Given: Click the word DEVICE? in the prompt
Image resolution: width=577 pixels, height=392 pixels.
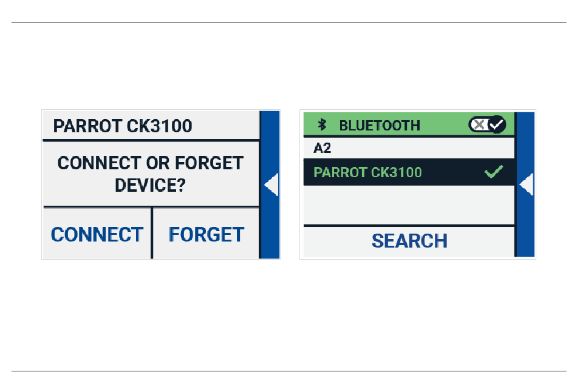Looking at the screenshot, I should [x=150, y=185].
